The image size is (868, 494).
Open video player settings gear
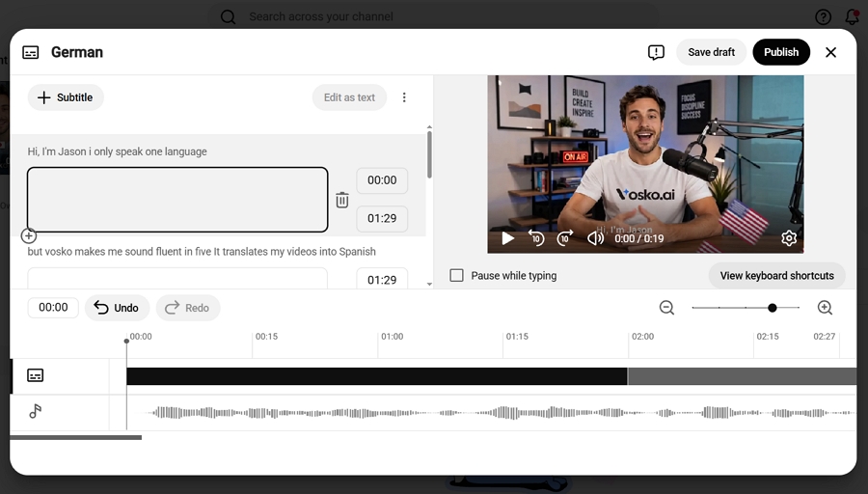click(789, 238)
